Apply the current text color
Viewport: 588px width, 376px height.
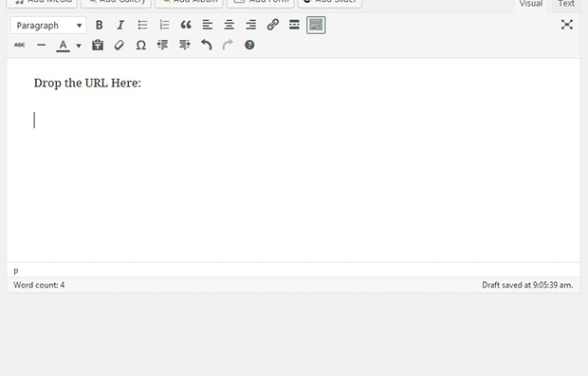coord(63,46)
